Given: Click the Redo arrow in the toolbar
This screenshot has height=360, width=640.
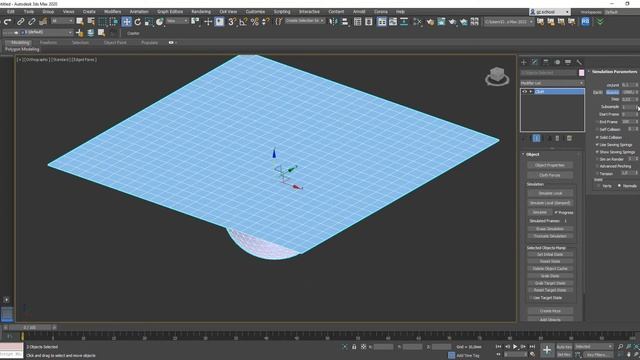Looking at the screenshot, I should pos(7,22).
